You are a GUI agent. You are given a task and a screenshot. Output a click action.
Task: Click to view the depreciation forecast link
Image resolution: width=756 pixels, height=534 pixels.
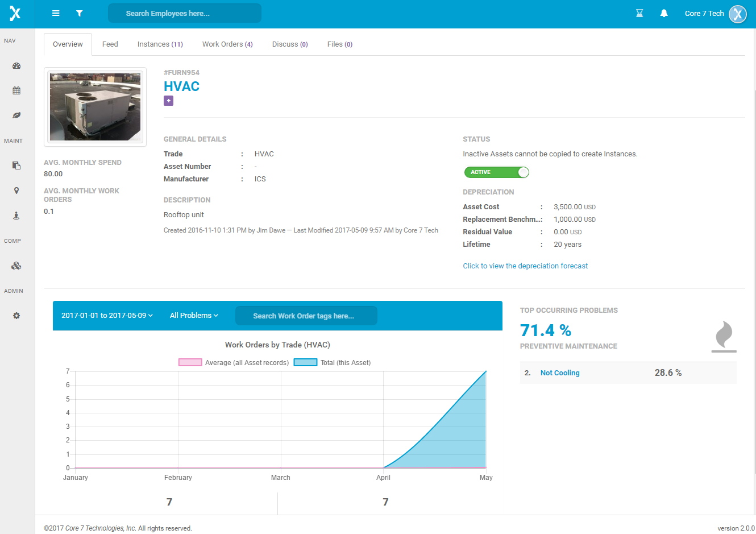pyautogui.click(x=525, y=266)
